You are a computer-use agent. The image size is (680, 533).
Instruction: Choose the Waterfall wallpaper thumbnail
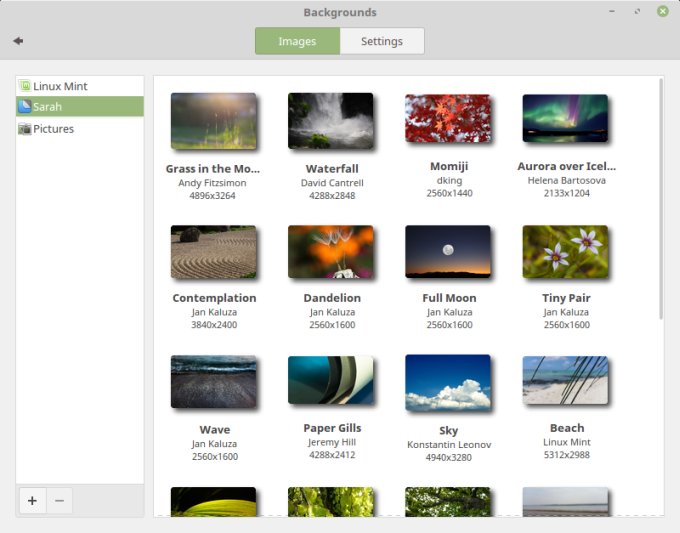(x=330, y=120)
